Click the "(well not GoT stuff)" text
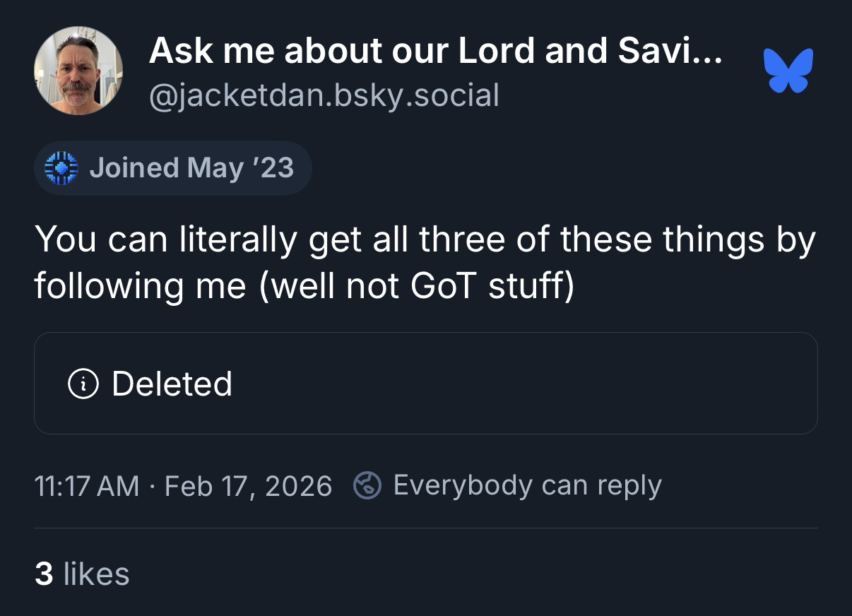This screenshot has height=616, width=852. click(417, 285)
